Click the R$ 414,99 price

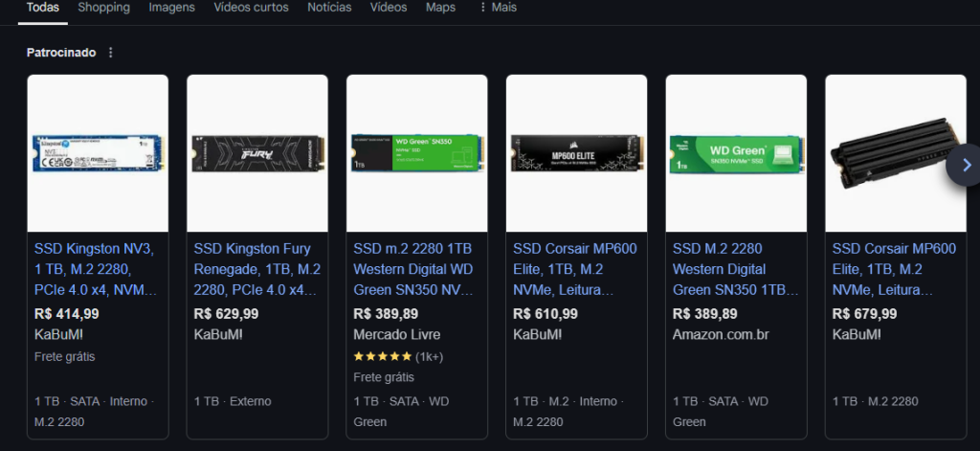point(67,314)
